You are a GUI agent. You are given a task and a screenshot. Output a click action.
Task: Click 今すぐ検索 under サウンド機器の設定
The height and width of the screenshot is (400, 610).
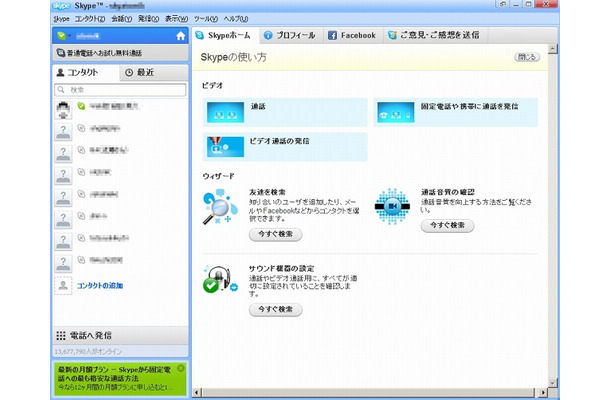(x=275, y=309)
